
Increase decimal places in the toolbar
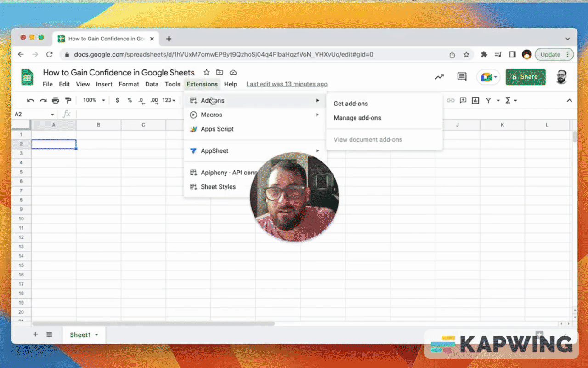(x=154, y=100)
